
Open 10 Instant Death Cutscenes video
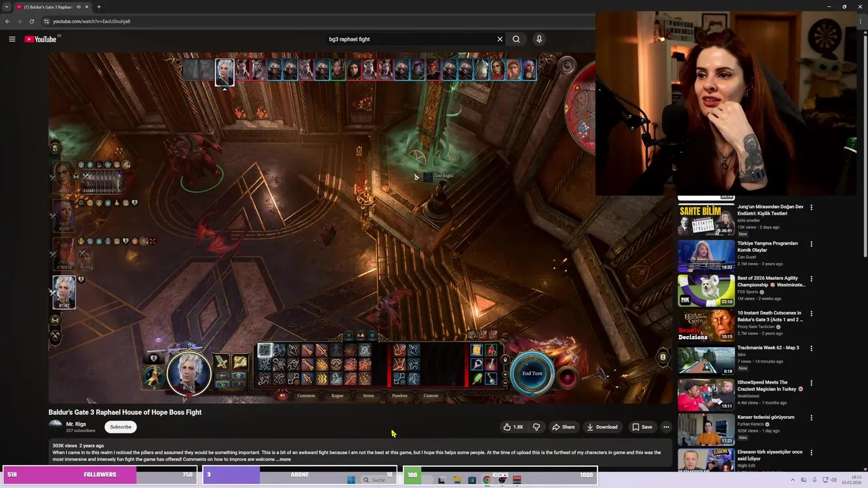click(770, 317)
